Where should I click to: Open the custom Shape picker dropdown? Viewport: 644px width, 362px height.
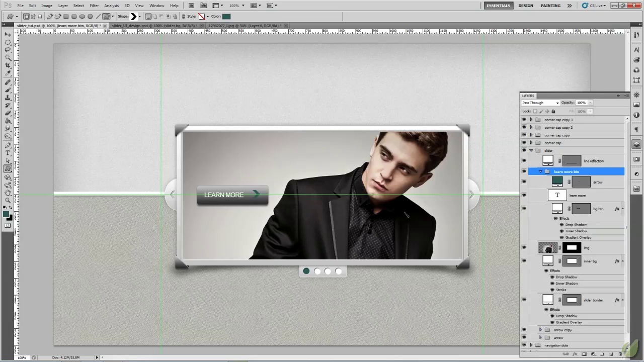click(x=139, y=16)
